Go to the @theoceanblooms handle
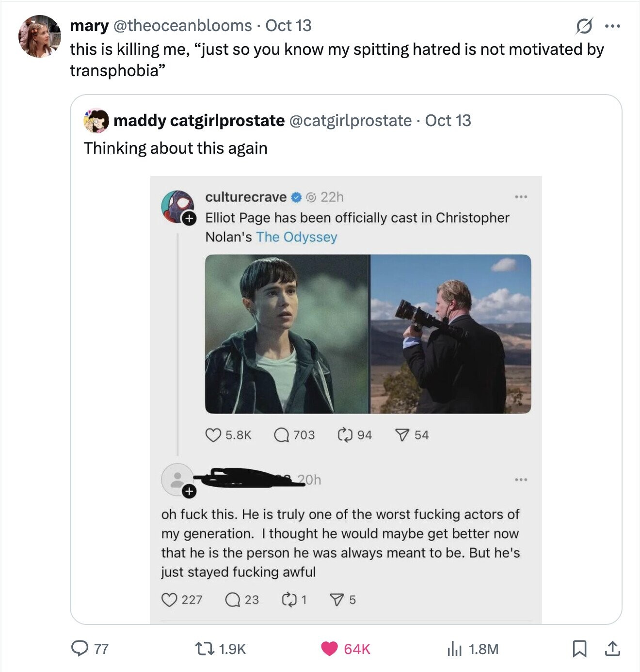640x672 pixels. tap(182, 25)
